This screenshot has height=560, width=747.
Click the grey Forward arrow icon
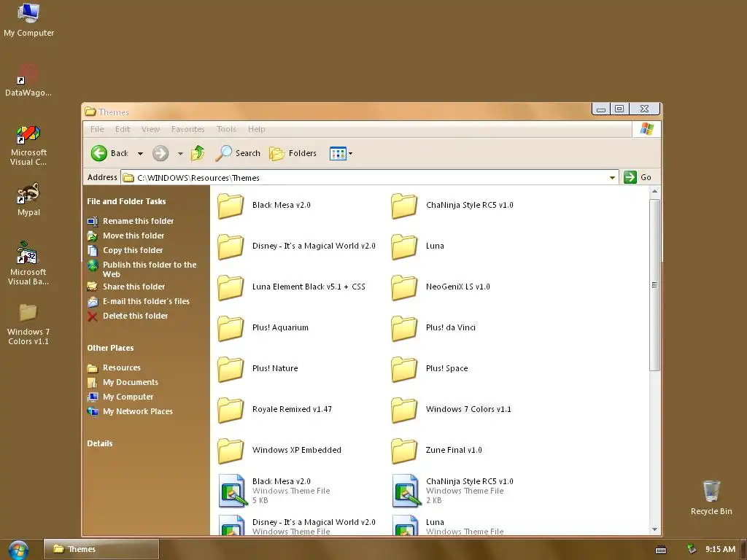pos(160,153)
